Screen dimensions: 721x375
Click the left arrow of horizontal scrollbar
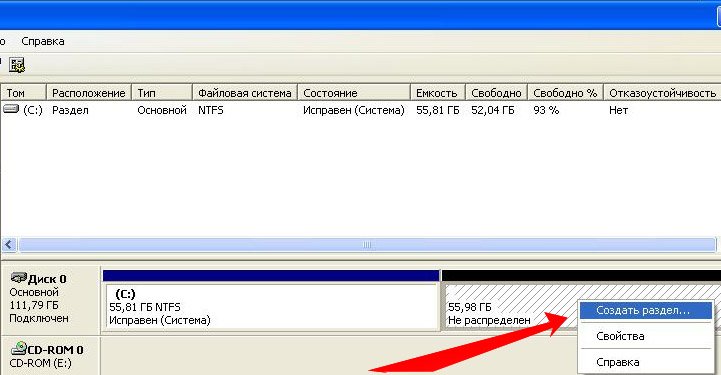pos(10,244)
